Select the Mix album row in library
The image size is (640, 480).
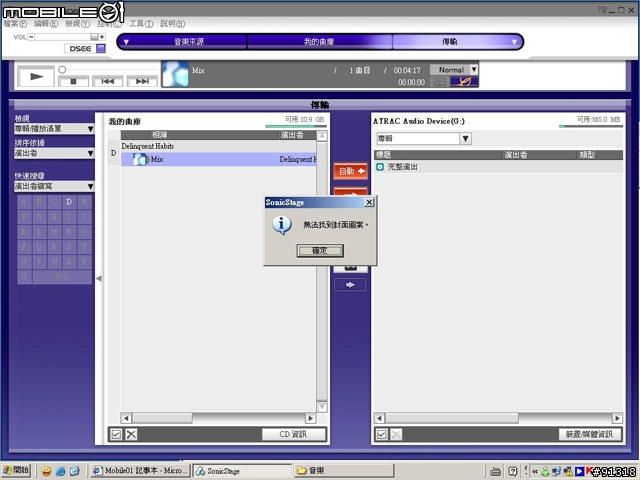pos(218,159)
